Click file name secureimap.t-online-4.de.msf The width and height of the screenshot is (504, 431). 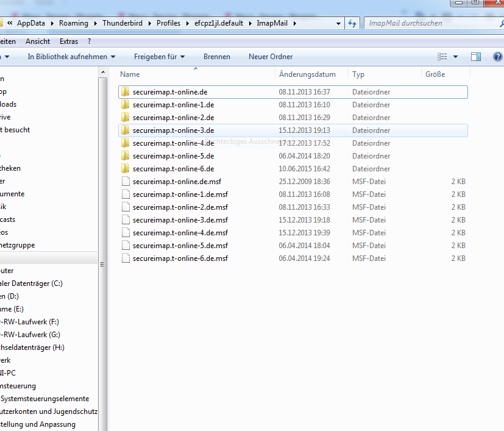[180, 233]
